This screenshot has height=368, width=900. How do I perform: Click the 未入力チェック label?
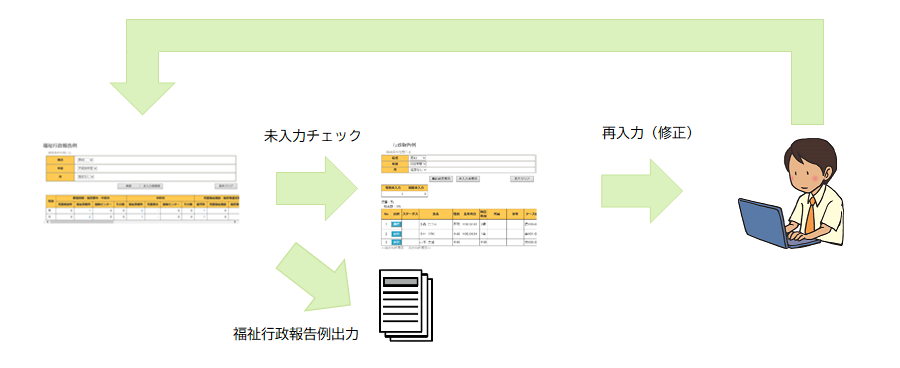tap(312, 135)
